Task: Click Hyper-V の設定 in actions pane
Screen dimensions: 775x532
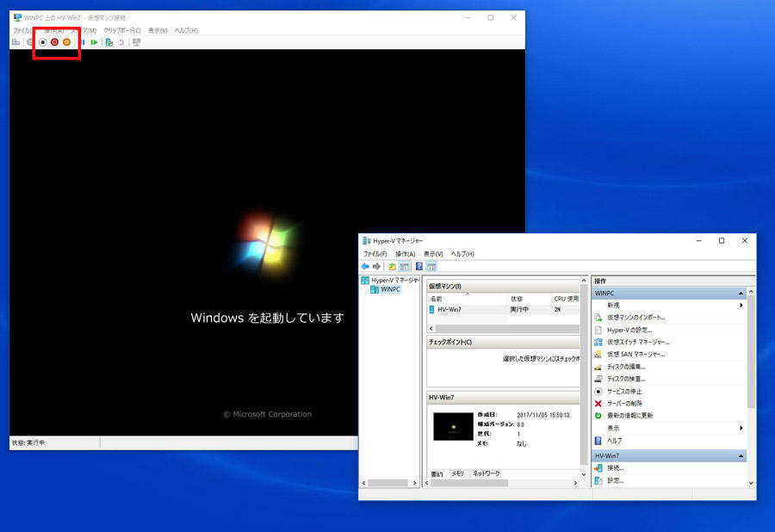Action: point(629,330)
